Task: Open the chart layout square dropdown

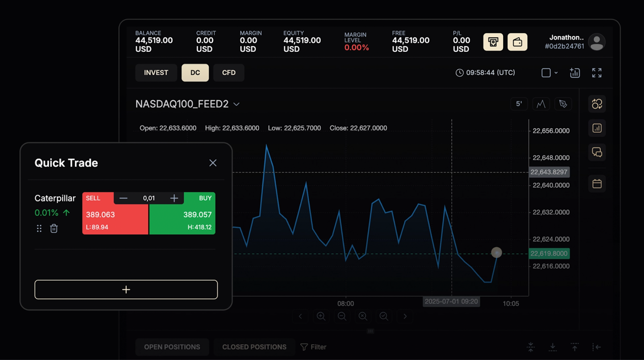Action: pos(549,73)
